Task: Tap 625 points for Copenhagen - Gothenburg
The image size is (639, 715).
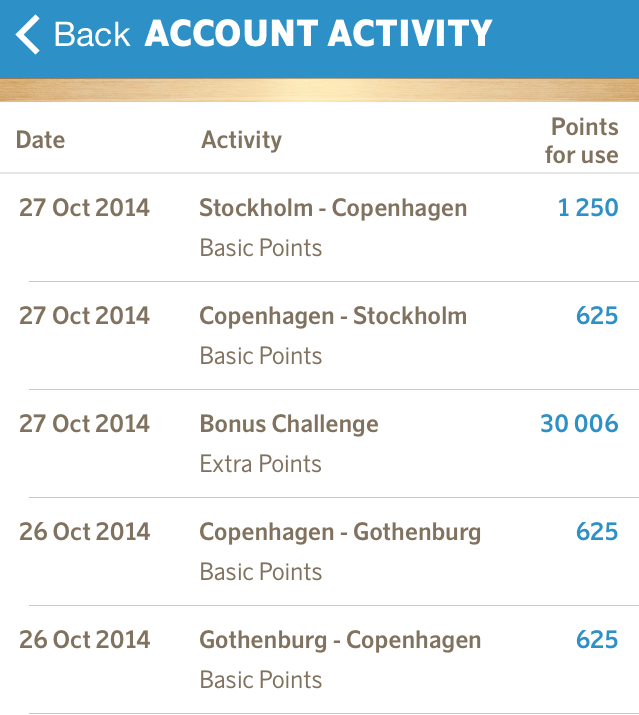Action: 597,532
